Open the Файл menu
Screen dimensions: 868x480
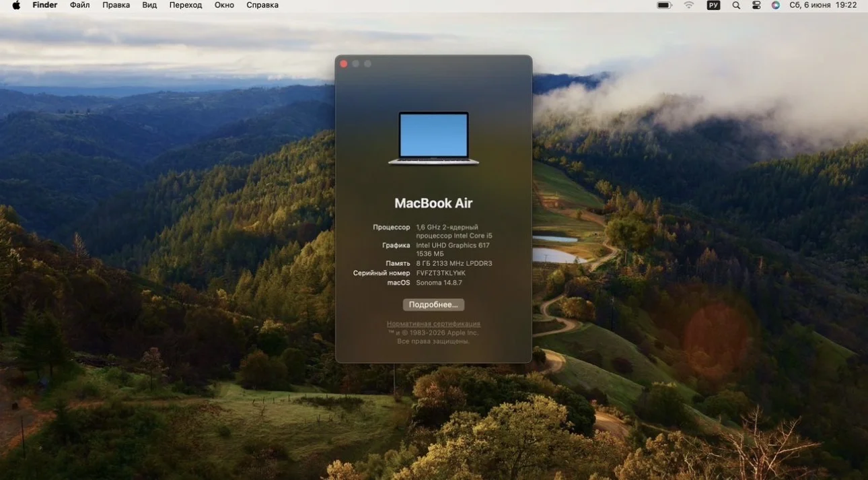point(79,5)
